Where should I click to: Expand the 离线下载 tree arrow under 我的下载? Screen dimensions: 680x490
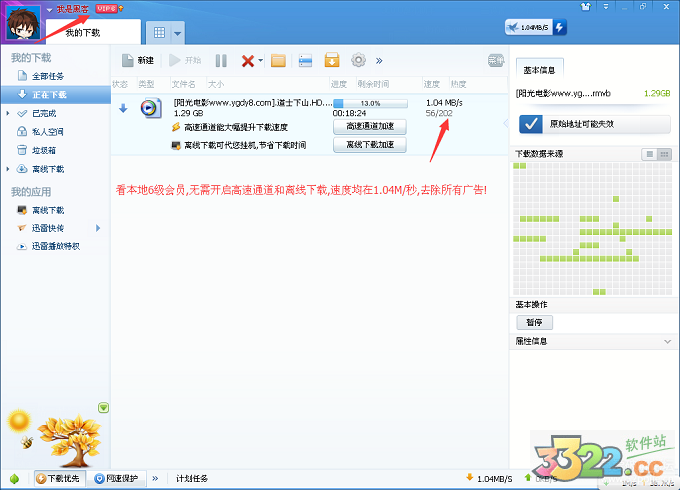pyautogui.click(x=8, y=169)
